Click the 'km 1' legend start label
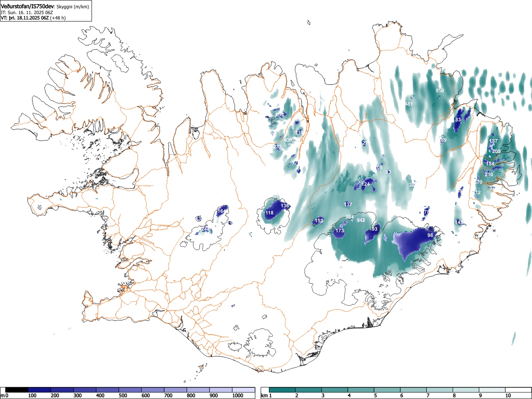532x399 pixels. pyautogui.click(x=267, y=396)
